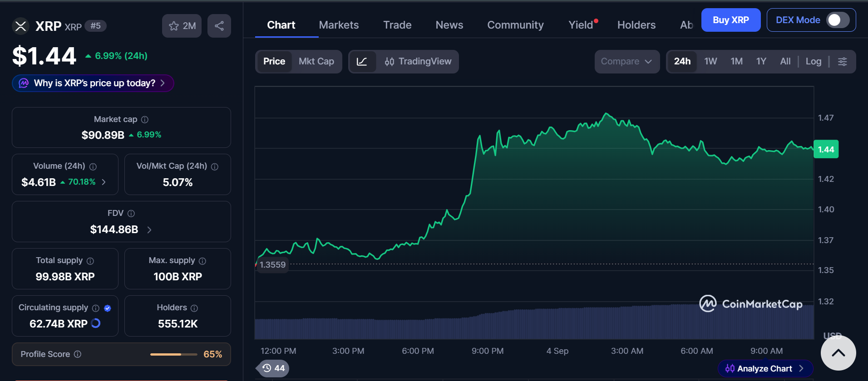Select the Price chart view
Viewport: 868px width, 381px height.
[x=274, y=62]
